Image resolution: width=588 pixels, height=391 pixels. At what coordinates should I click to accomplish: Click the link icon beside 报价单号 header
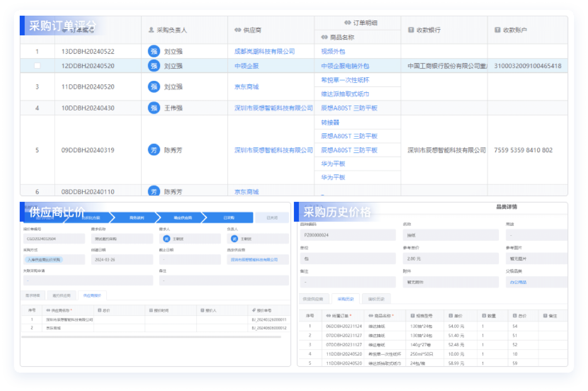[254, 310]
